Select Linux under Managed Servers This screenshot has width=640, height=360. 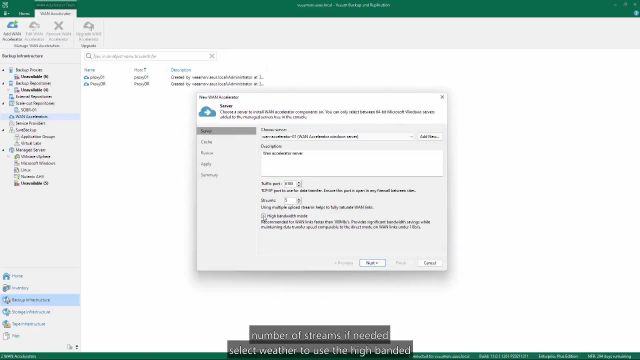coord(25,170)
